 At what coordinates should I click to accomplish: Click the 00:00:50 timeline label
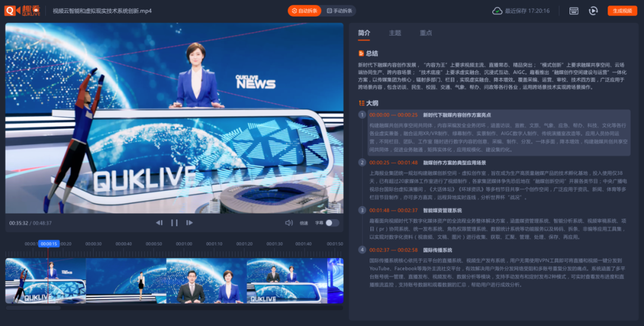154,244
